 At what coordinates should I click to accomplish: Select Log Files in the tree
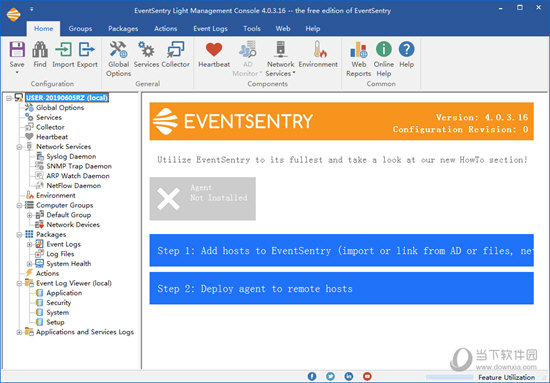60,254
